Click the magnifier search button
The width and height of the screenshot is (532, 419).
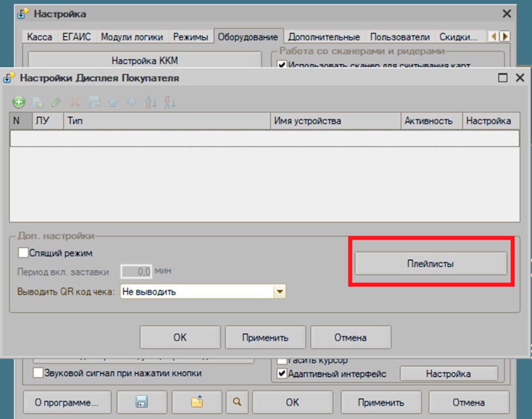coord(237,402)
